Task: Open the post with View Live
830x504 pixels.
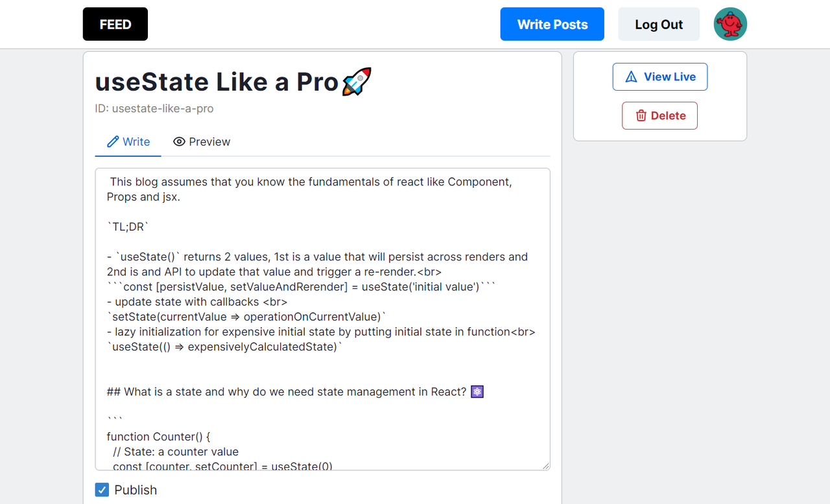Action: tap(659, 77)
